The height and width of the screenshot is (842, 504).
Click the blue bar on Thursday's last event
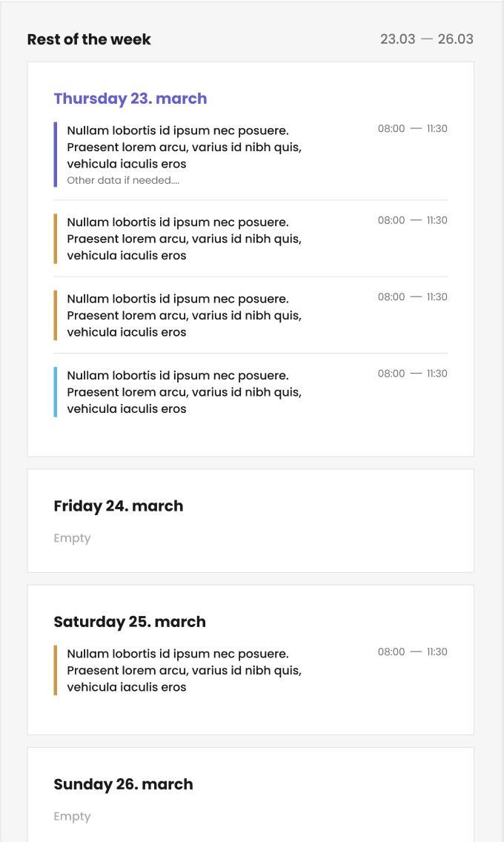(x=56, y=392)
